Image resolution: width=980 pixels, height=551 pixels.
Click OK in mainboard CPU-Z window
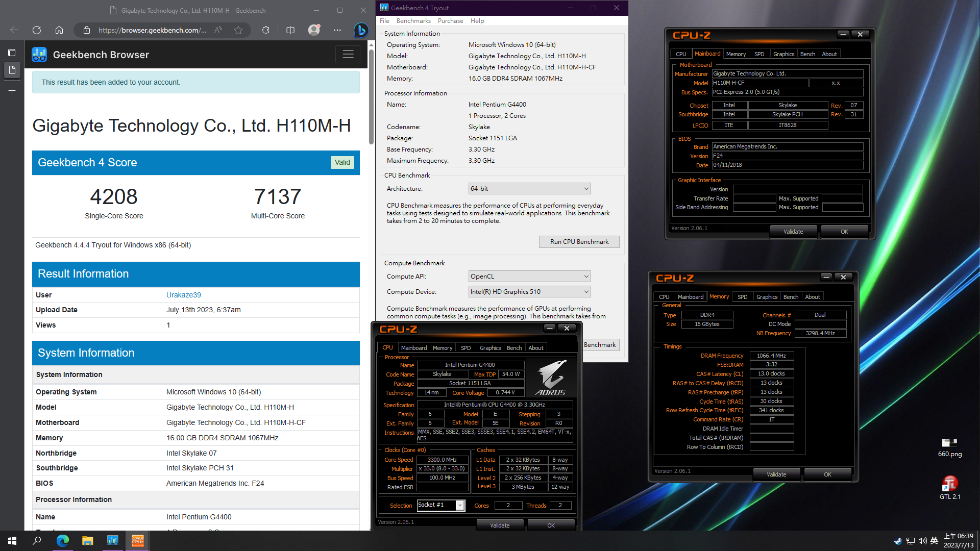[x=844, y=232]
